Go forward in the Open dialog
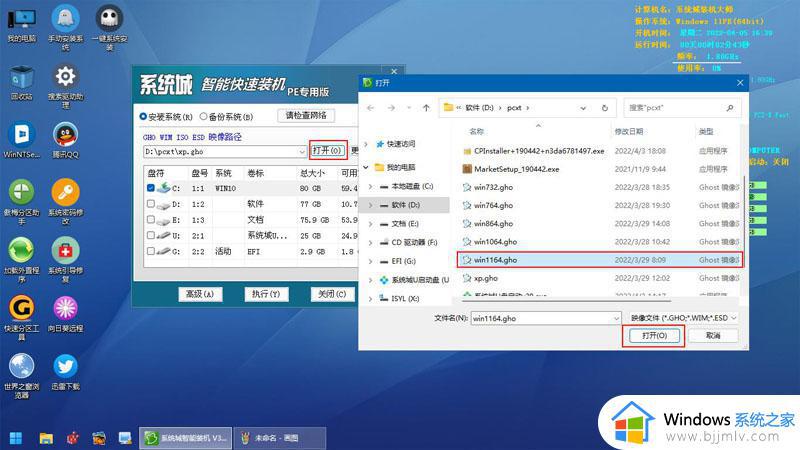Viewport: 800px width, 450px height. (391, 108)
